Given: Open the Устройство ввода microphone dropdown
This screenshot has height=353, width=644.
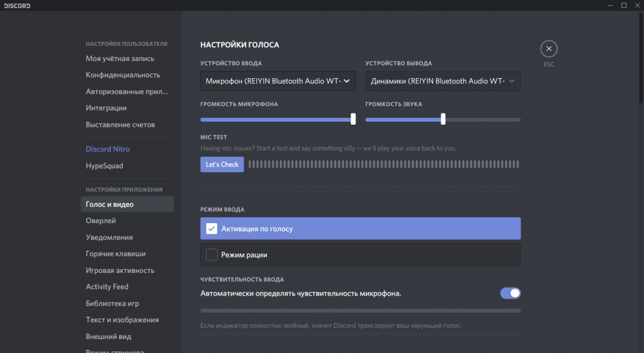Looking at the screenshot, I should 278,81.
